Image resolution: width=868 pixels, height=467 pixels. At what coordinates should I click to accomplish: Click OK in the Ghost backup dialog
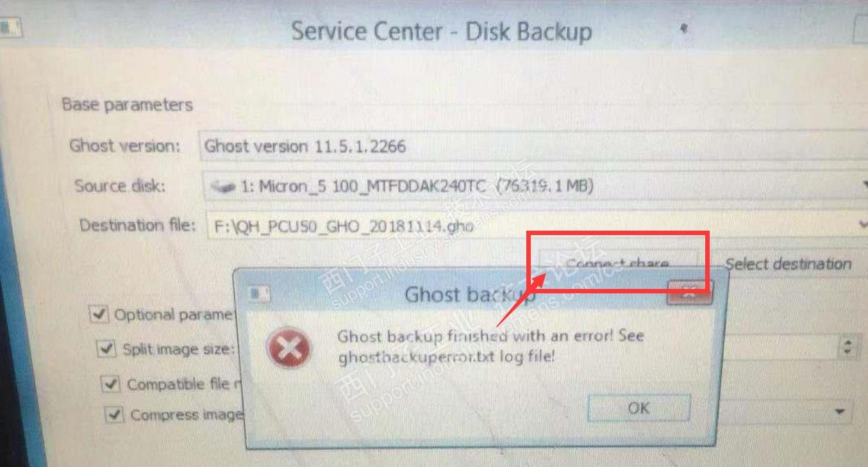pyautogui.click(x=638, y=408)
